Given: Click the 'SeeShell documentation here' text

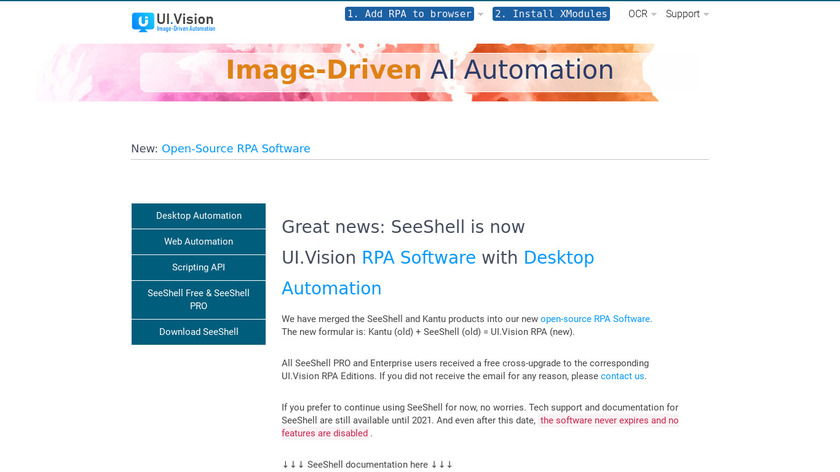Looking at the screenshot, I should point(368,464).
